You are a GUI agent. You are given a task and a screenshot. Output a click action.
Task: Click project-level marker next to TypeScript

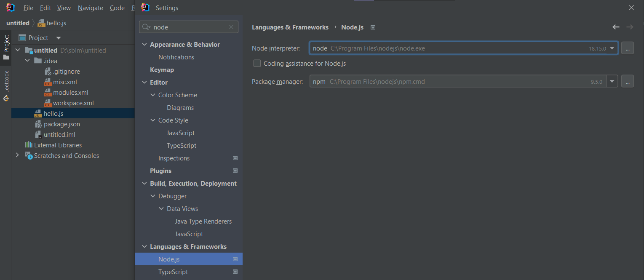coord(235,272)
